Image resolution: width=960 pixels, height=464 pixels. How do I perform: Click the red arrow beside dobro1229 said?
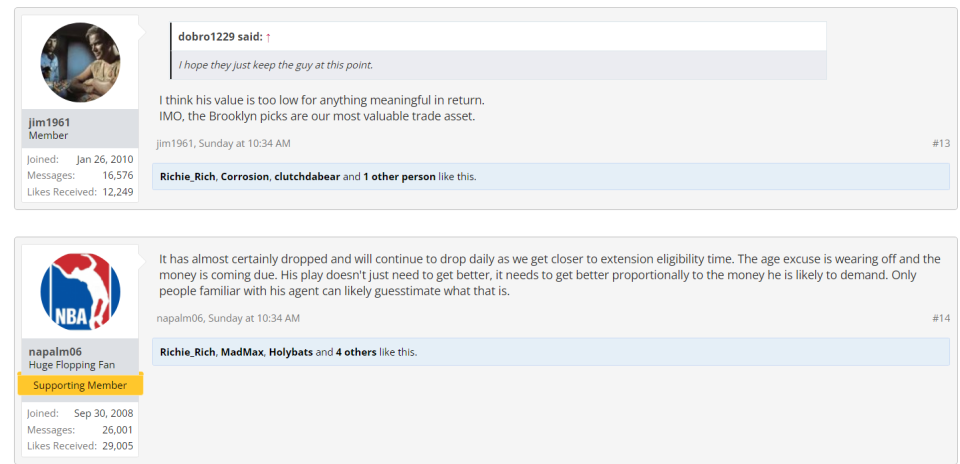tap(268, 37)
